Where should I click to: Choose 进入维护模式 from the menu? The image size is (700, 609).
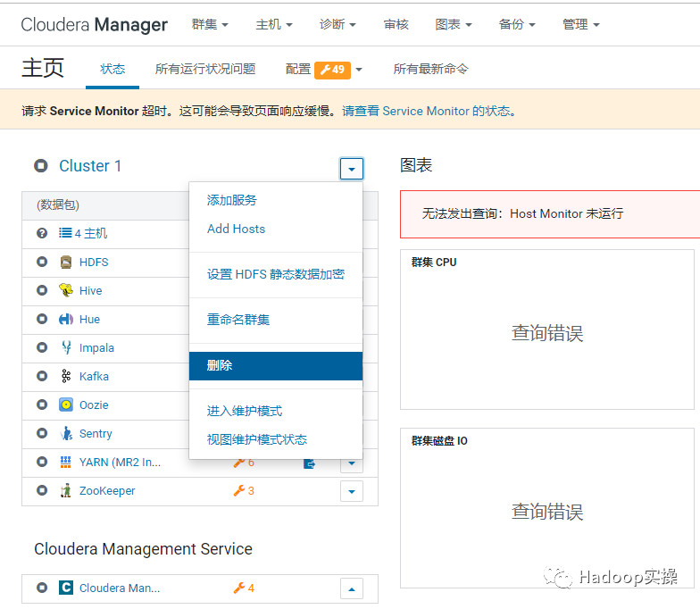[275, 411]
